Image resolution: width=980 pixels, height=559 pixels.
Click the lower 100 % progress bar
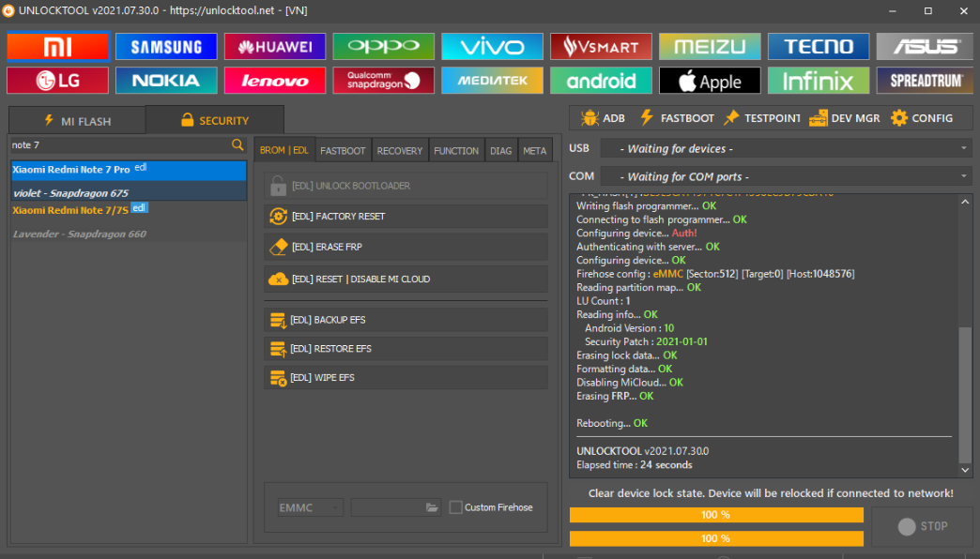pyautogui.click(x=716, y=538)
